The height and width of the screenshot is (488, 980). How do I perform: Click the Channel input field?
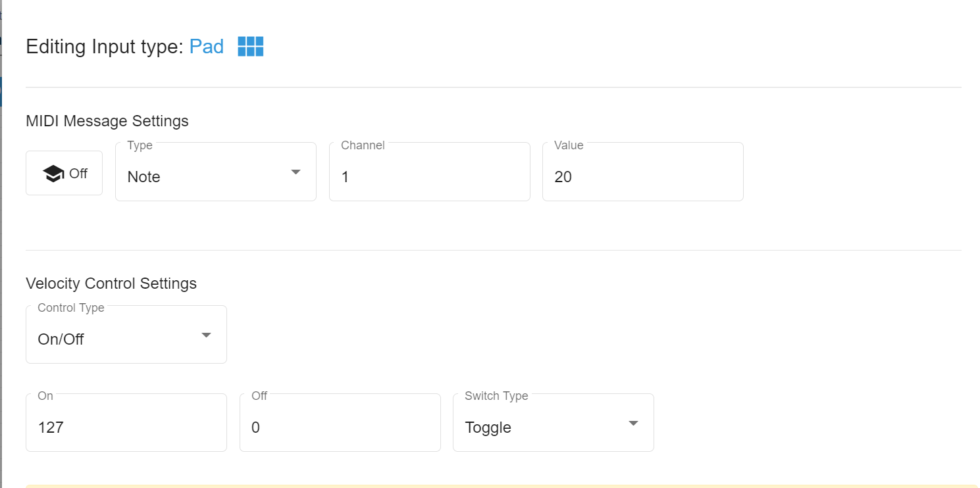click(429, 176)
